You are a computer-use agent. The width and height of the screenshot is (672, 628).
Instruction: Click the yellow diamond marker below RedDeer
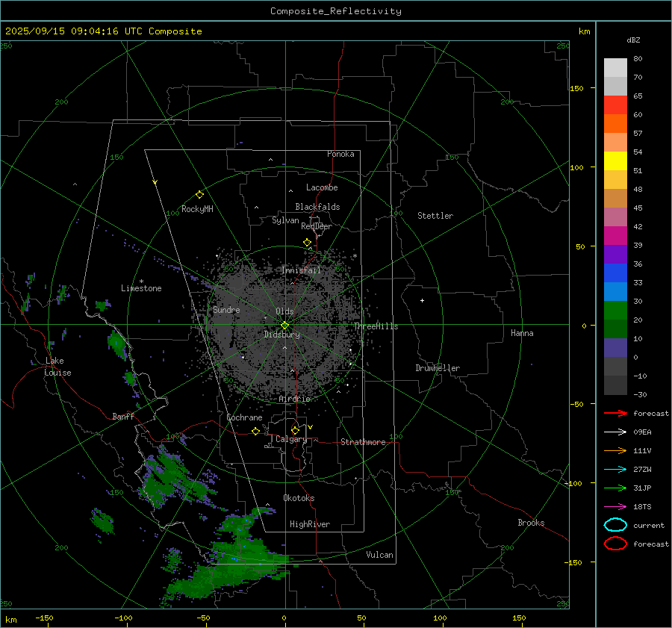tap(308, 243)
